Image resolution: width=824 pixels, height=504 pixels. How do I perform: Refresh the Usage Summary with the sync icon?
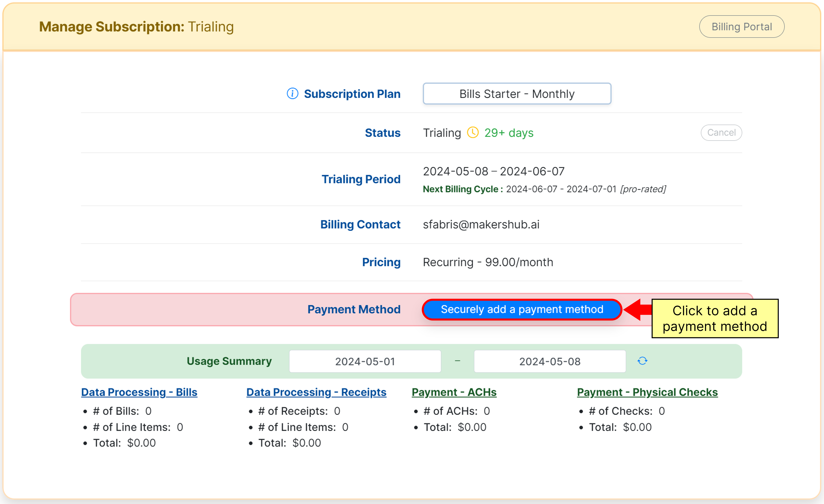(x=642, y=361)
